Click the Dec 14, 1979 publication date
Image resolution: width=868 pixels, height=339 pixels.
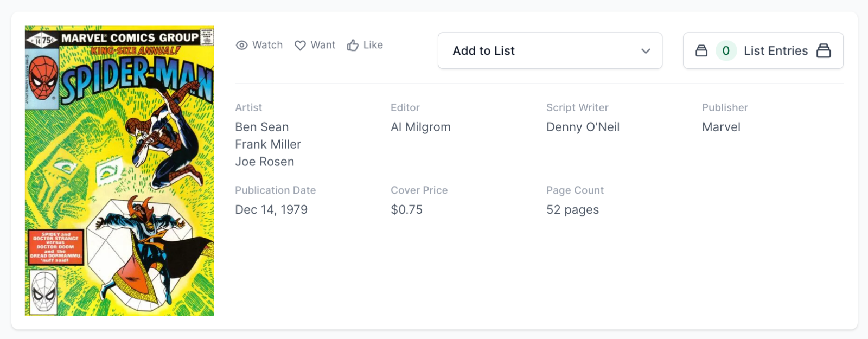click(x=271, y=209)
